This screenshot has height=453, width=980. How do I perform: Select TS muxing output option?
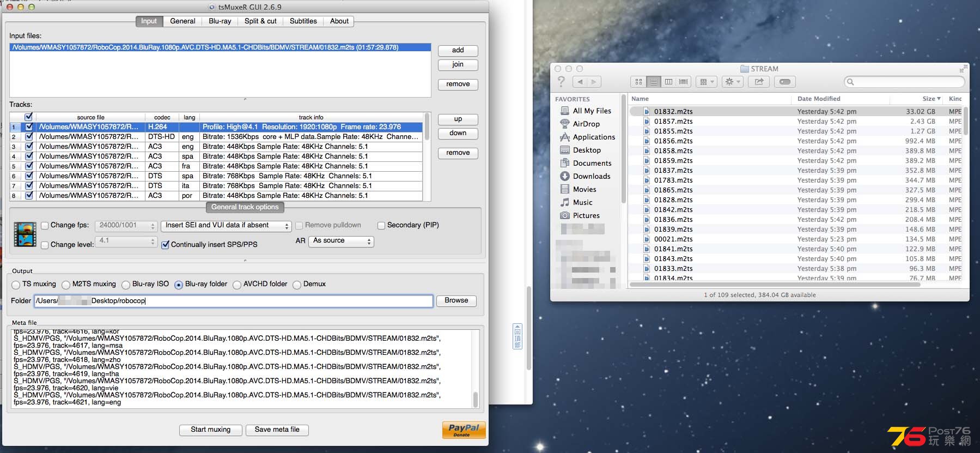16,285
